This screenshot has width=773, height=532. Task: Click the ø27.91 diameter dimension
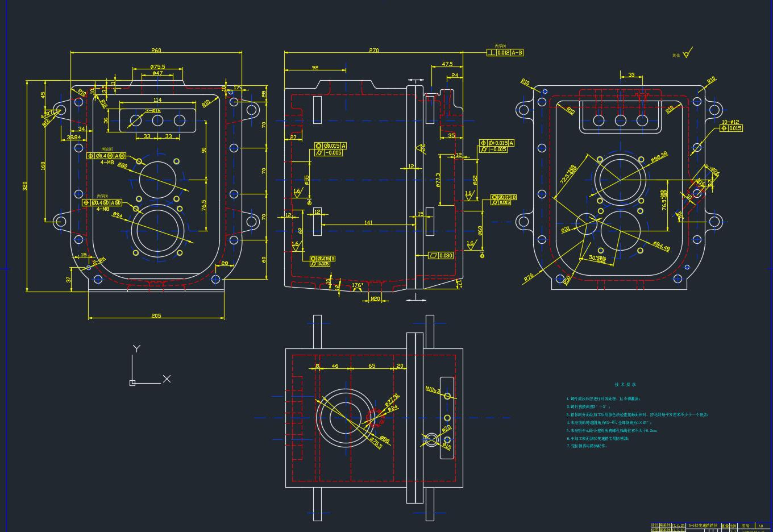click(x=392, y=400)
